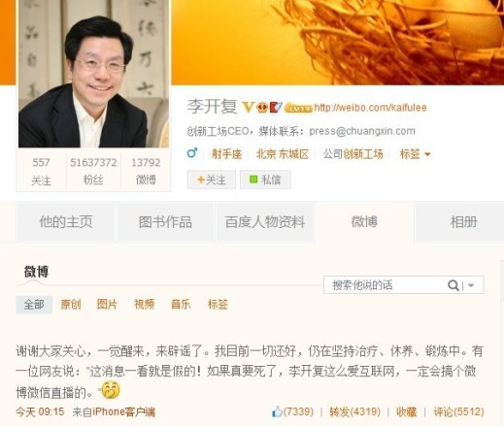Click the level LV badge icon
The width and height of the screenshot is (504, 426).
[x=298, y=109]
